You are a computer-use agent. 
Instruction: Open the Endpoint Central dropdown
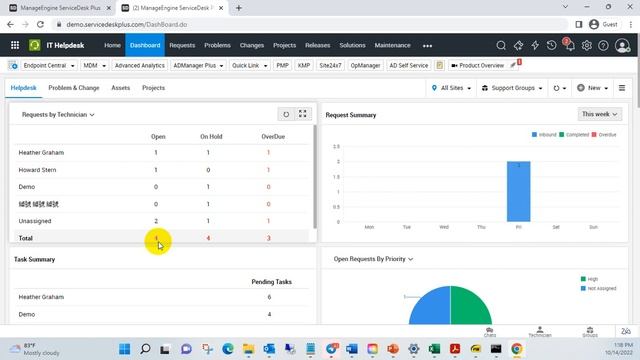49,65
